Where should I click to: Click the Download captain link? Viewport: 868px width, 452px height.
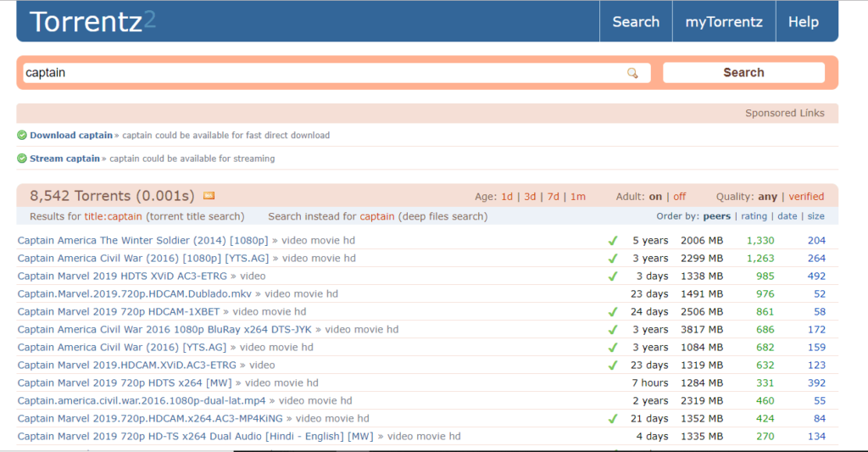[71, 135]
